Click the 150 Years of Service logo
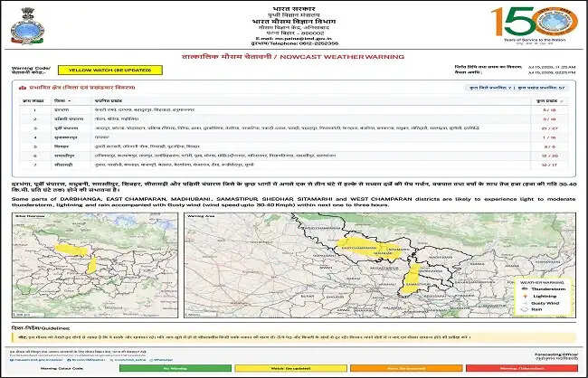This screenshot has height=378, width=588. [536, 24]
